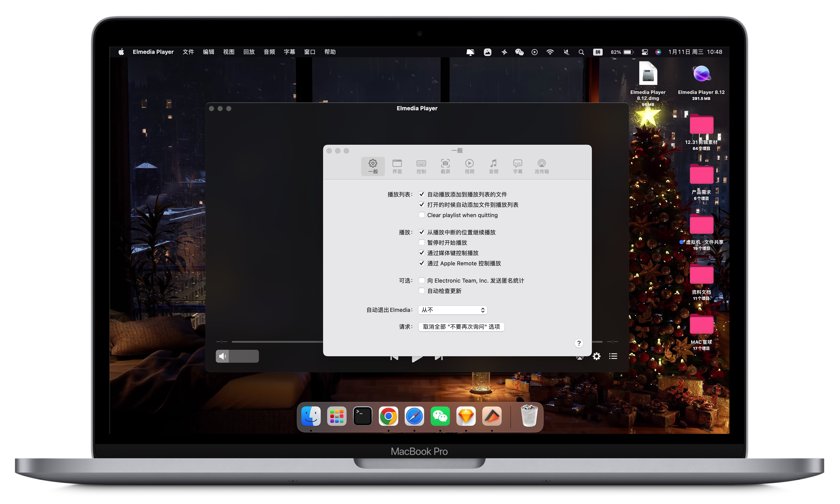The height and width of the screenshot is (504, 840).
Task: Open Safari from the Dock
Action: (x=414, y=416)
